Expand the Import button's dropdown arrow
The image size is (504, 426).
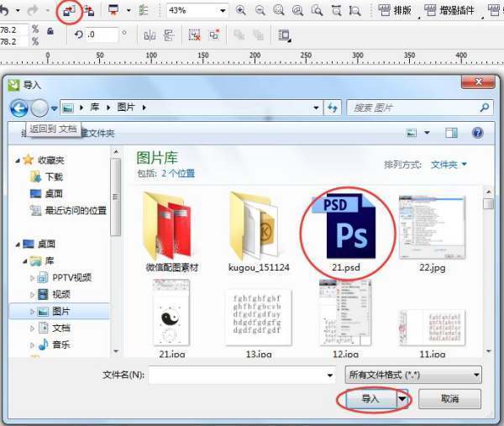[x=403, y=399]
